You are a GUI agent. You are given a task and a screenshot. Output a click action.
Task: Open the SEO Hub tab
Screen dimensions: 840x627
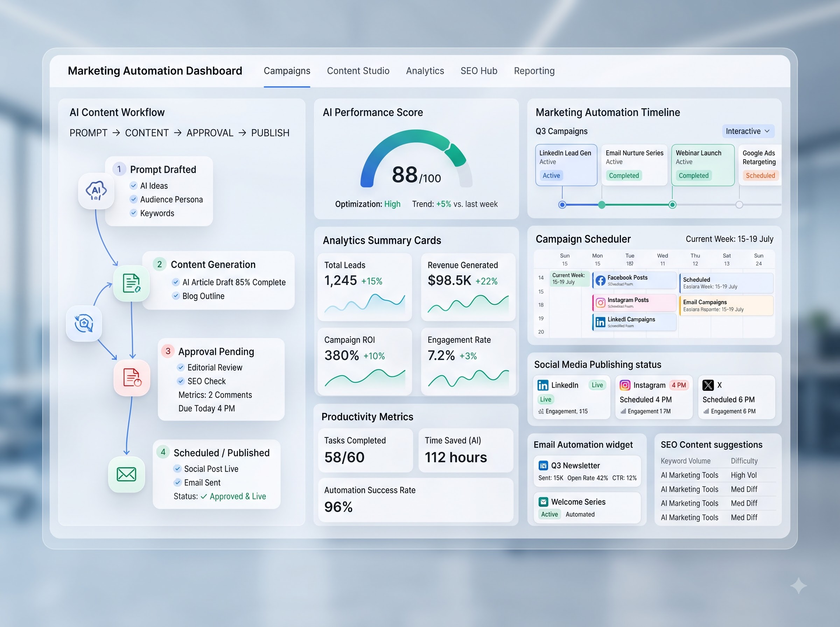point(479,71)
